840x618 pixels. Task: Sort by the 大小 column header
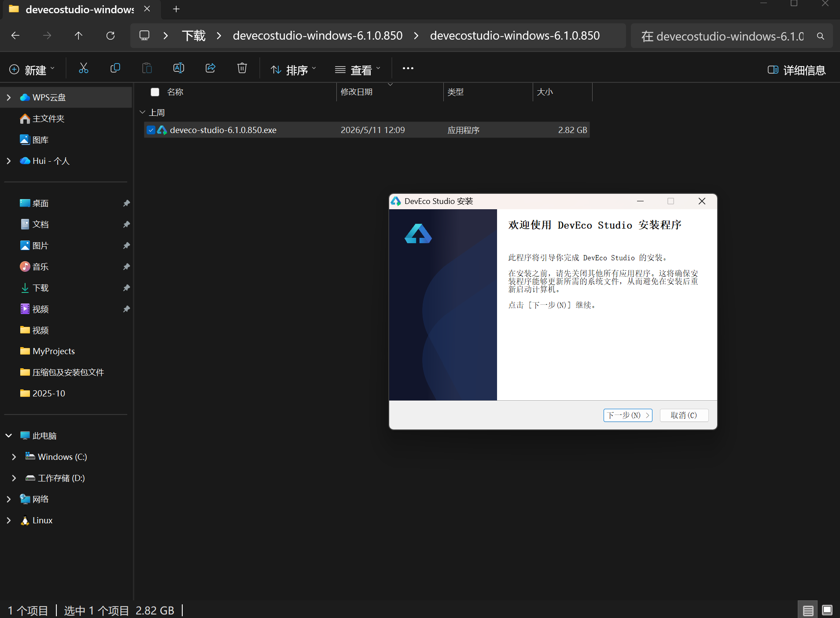545,92
